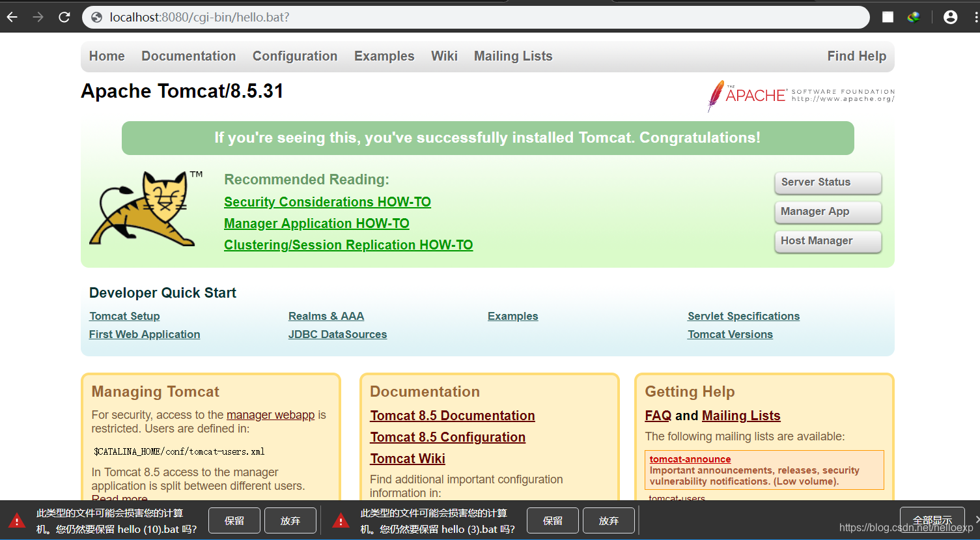980x540 pixels.
Task: Open Servlet Specifications link
Action: pyautogui.click(x=744, y=316)
